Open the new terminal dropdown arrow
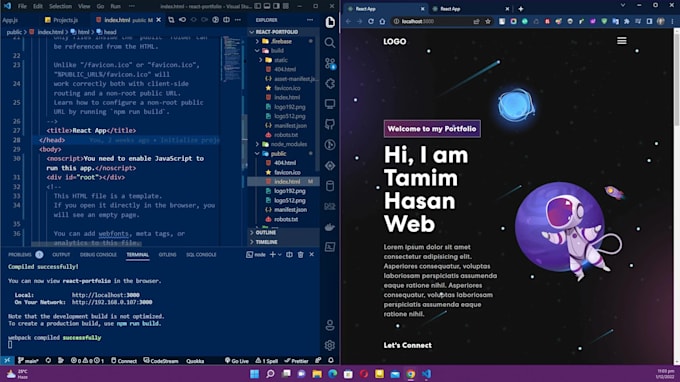 pyautogui.click(x=280, y=255)
